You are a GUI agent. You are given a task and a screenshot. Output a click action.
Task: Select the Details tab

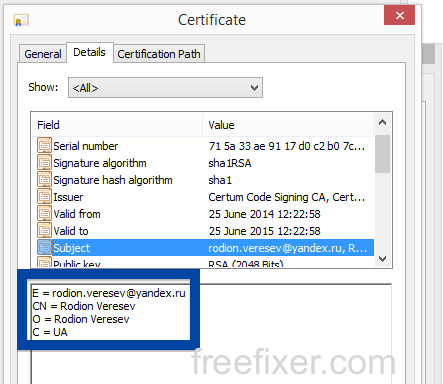click(89, 52)
